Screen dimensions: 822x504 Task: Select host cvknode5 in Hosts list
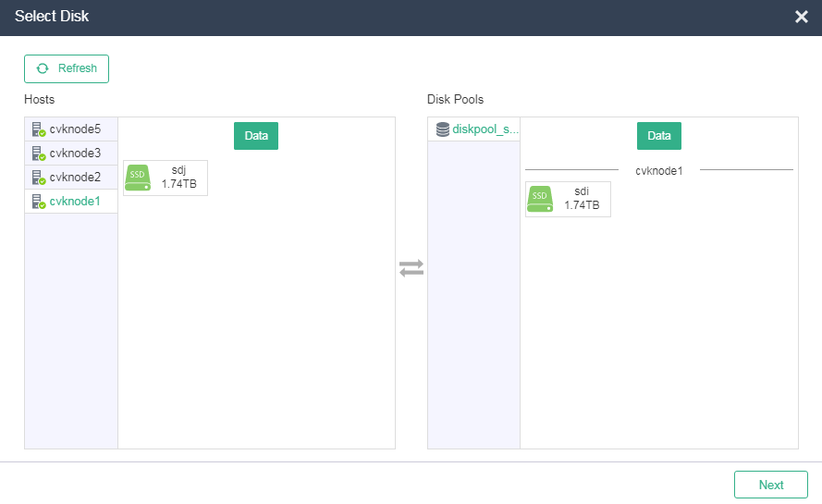75,129
